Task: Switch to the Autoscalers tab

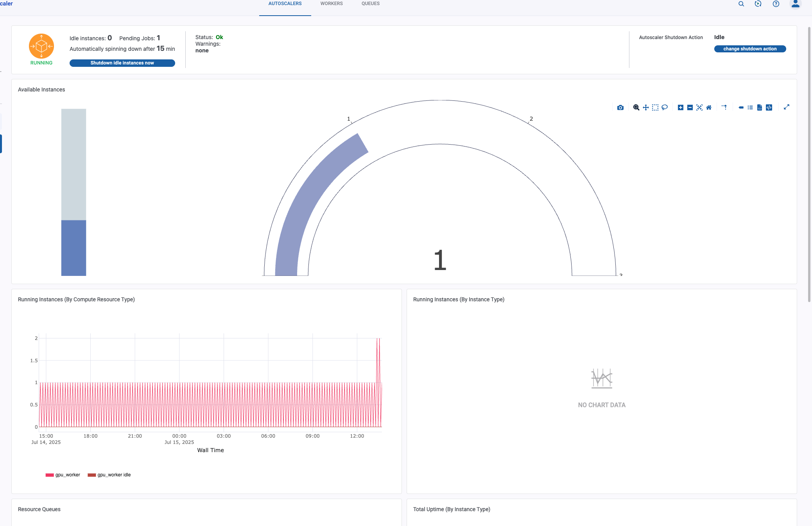Action: (285, 4)
